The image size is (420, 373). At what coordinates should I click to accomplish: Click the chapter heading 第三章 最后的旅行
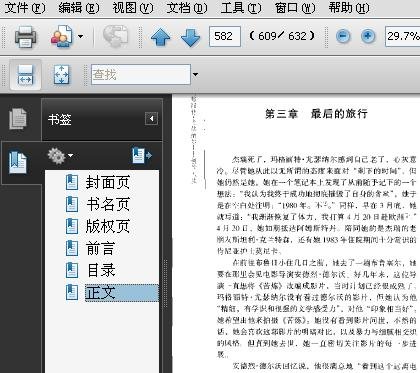[316, 114]
